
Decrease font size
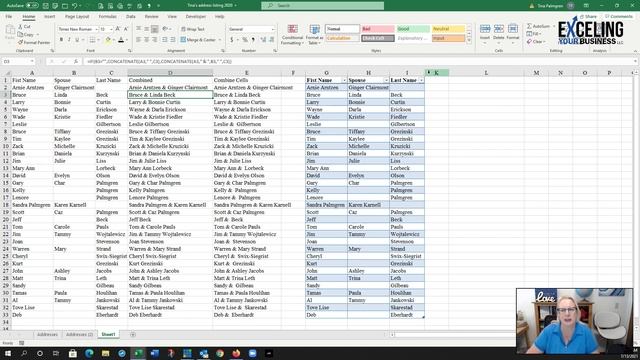click(x=126, y=29)
